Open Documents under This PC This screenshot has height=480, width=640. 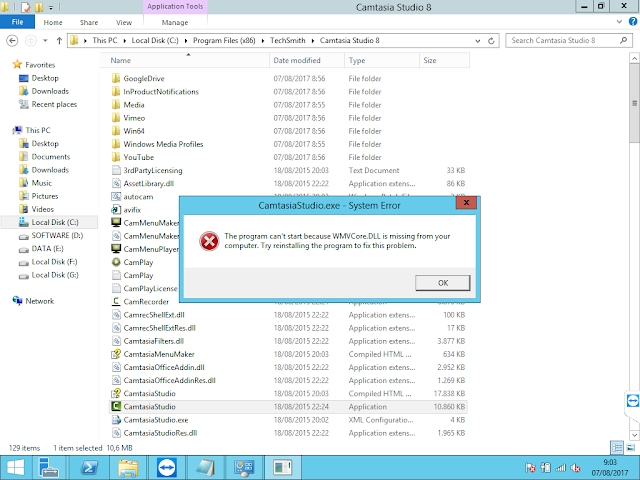[51, 157]
